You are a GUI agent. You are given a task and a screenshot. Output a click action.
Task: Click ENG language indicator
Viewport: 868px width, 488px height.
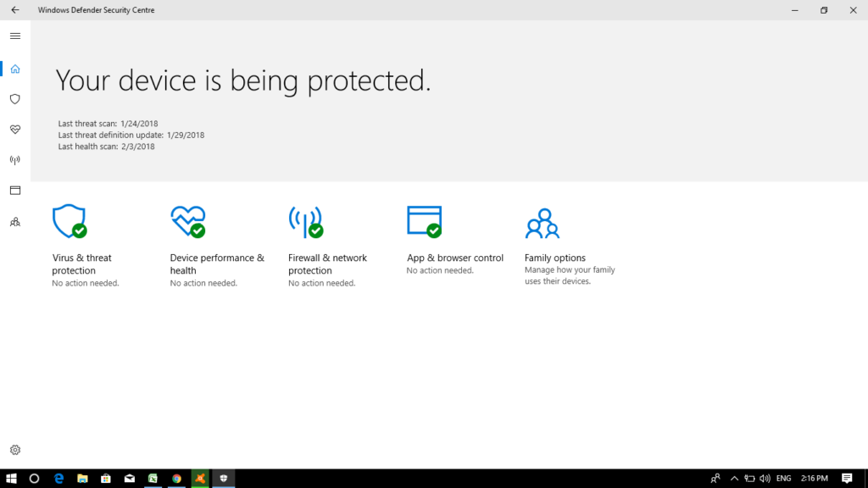(784, 479)
